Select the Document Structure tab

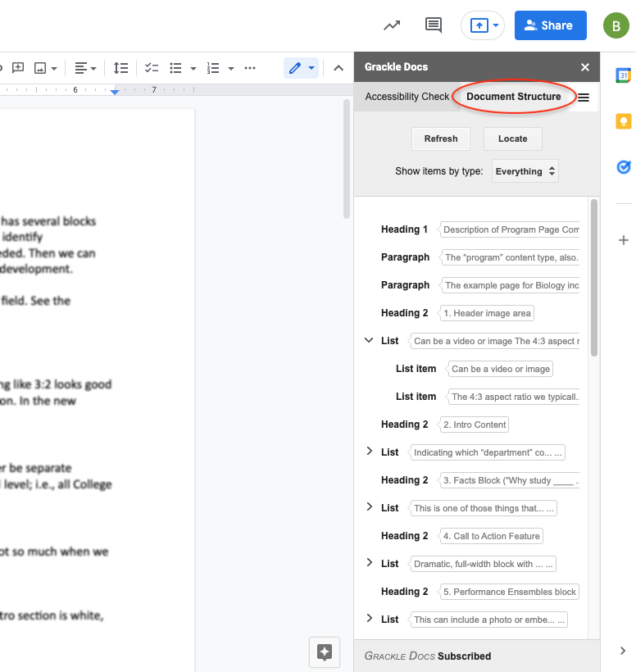coord(513,97)
